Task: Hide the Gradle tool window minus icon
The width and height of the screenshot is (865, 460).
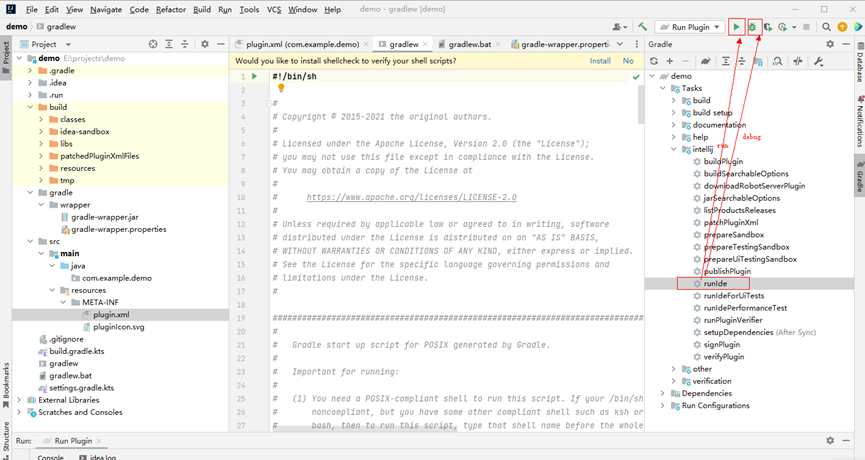Action: pos(846,44)
